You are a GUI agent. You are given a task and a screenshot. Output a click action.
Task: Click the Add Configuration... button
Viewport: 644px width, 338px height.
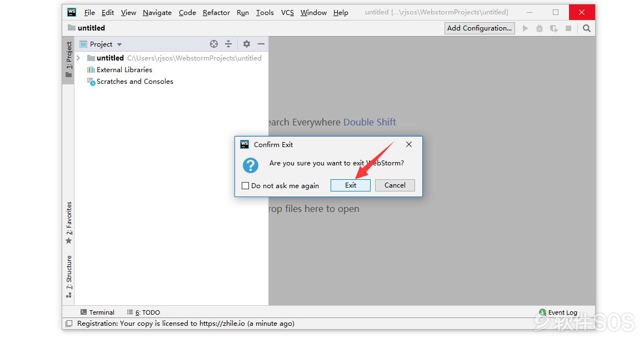[x=480, y=28]
